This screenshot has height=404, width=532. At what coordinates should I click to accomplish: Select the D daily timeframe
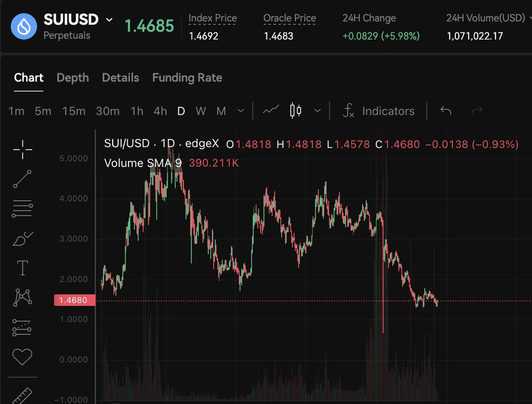[181, 111]
